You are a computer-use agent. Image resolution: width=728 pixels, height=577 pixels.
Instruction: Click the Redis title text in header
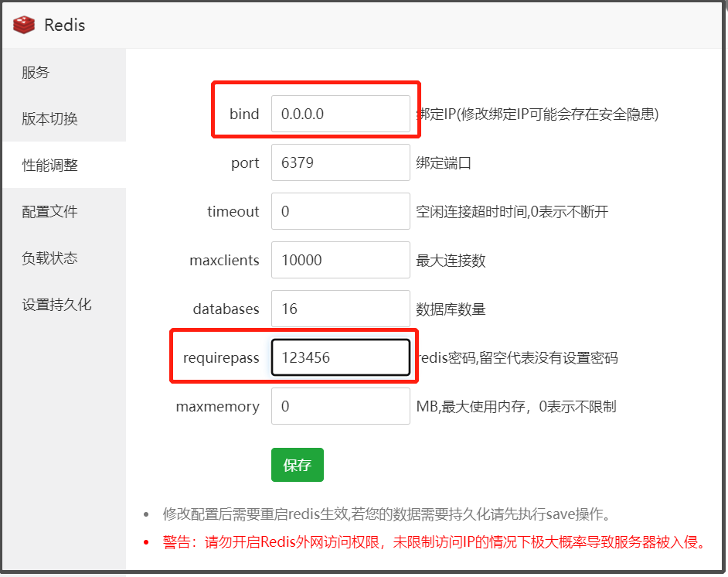coord(64,25)
